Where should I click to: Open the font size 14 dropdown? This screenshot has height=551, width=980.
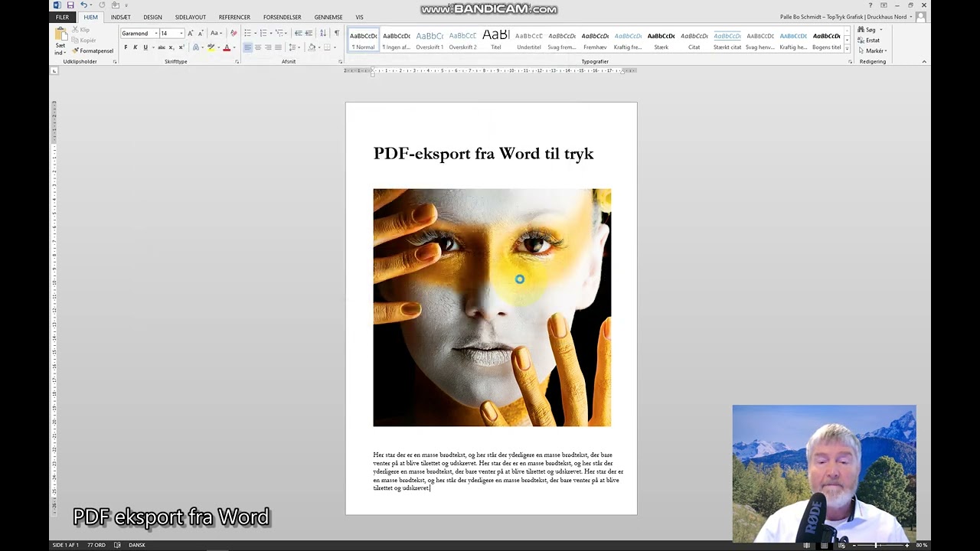[x=181, y=34]
